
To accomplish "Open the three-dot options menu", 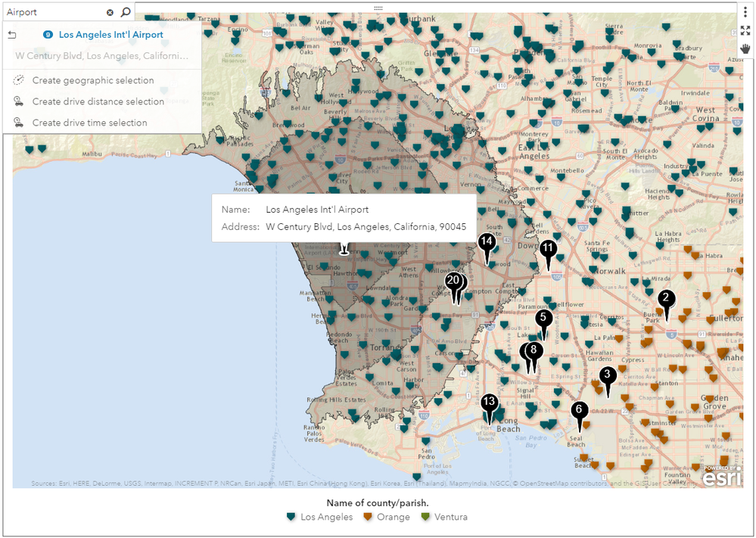I will (x=745, y=12).
